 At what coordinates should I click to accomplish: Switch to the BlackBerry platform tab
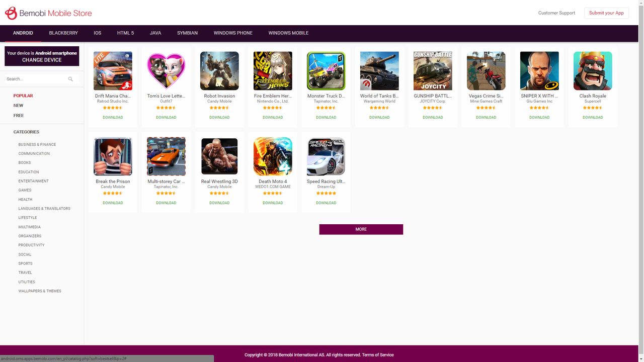point(63,33)
